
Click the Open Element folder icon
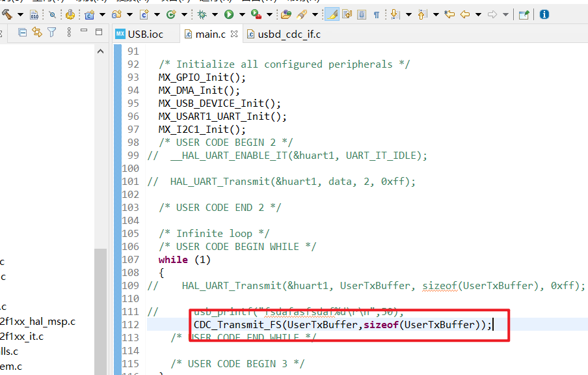coord(286,14)
